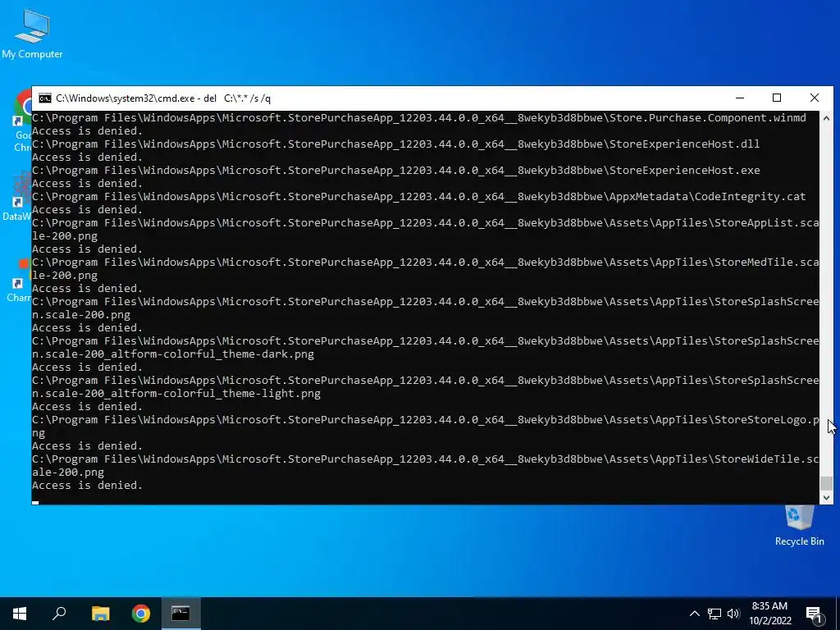Open the My Computer desktop icon

[32, 34]
